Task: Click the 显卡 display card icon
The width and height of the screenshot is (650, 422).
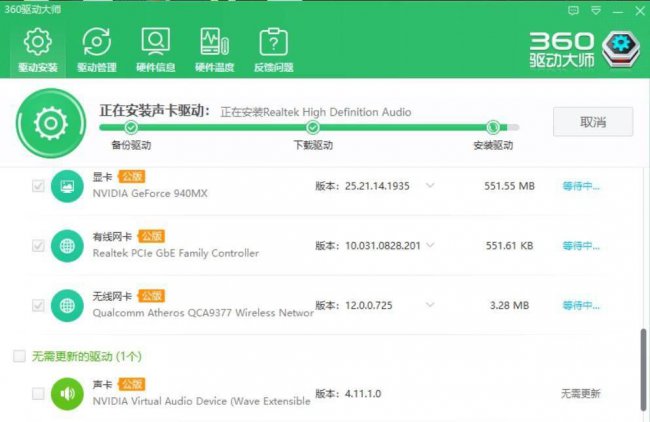Action: 67,186
